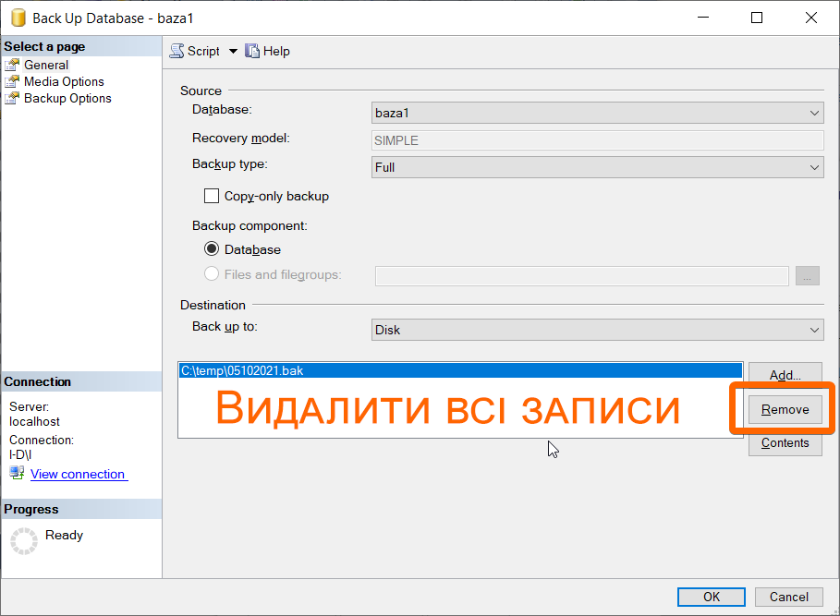Click the Contents button
The image size is (840, 616).
785,443
